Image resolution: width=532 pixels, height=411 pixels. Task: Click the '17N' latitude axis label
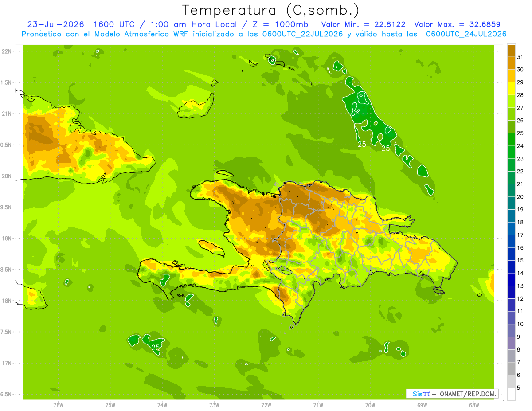point(6,363)
